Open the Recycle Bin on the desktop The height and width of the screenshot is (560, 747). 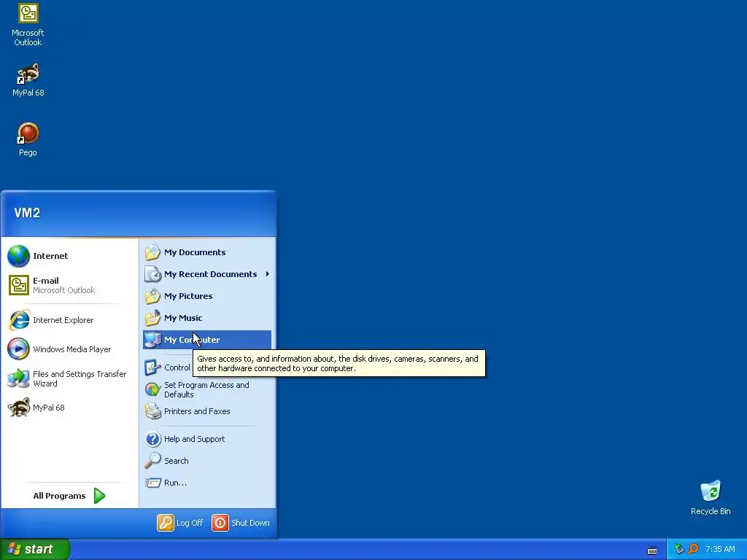(711, 497)
